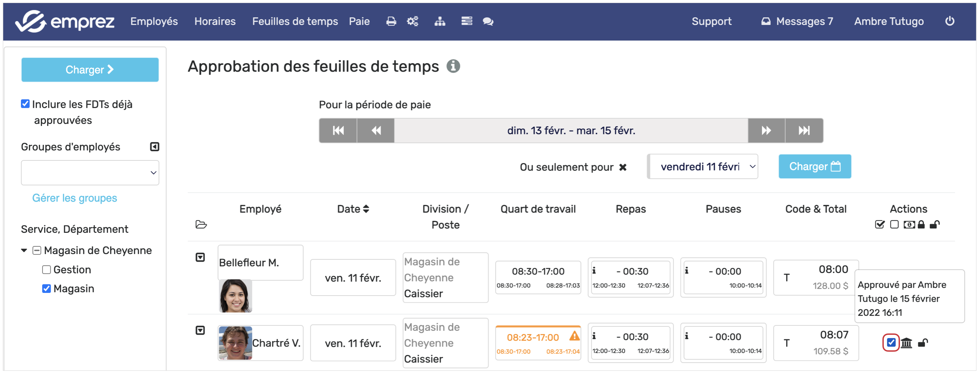Uncheck the Magasin department checkbox
This screenshot has width=980, height=375.
(46, 289)
